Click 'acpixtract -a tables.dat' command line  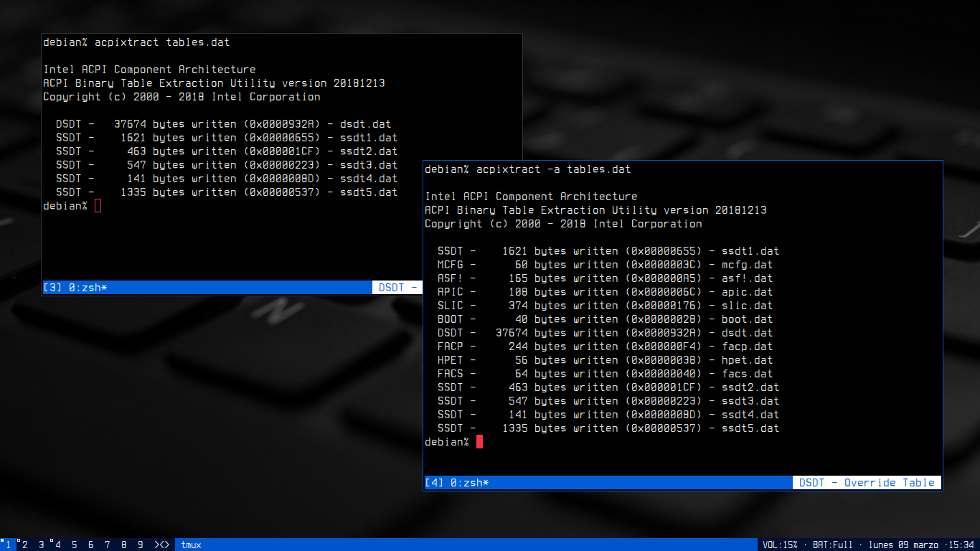pyautogui.click(x=554, y=169)
